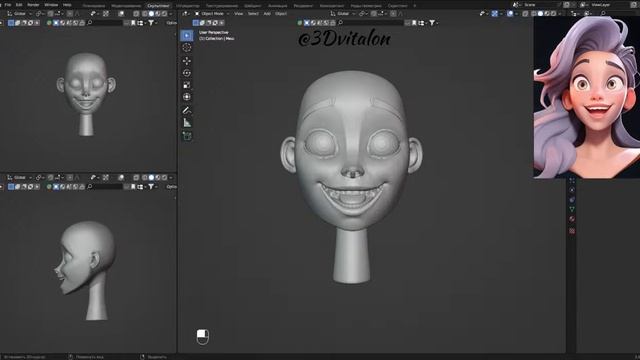Image resolution: width=640 pixels, height=360 pixels.
Task: Open top-left viewport Global orientation dropdown
Action: click(20, 13)
